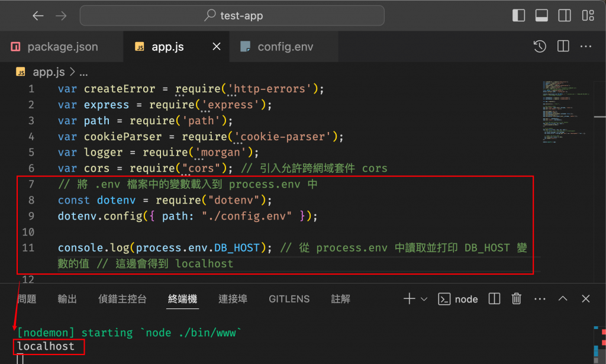
Task: Close the bottom panel
Action: (585, 299)
